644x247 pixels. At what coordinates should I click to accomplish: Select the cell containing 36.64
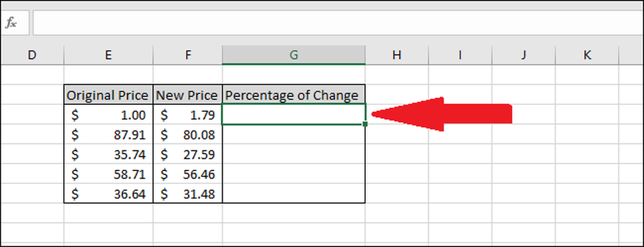tap(108, 193)
